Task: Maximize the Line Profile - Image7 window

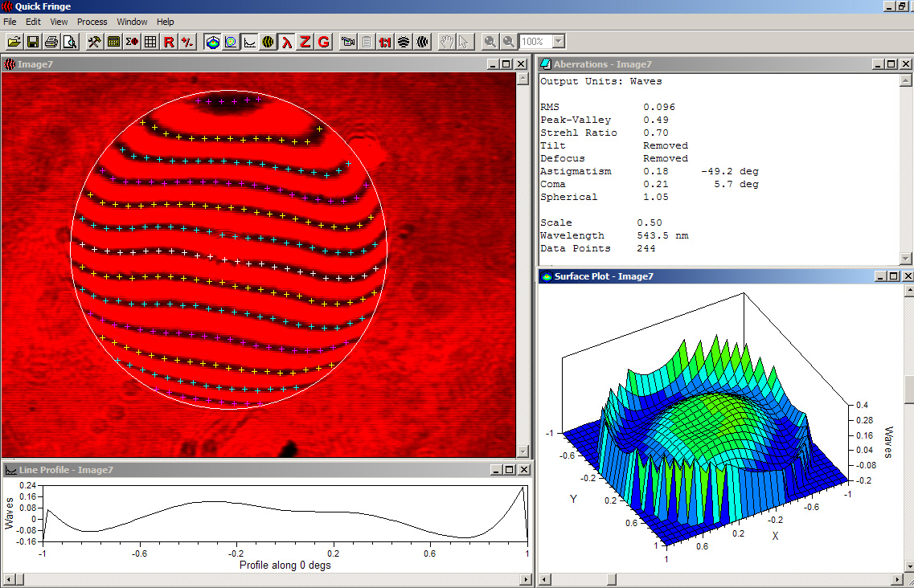Action: pos(509,470)
